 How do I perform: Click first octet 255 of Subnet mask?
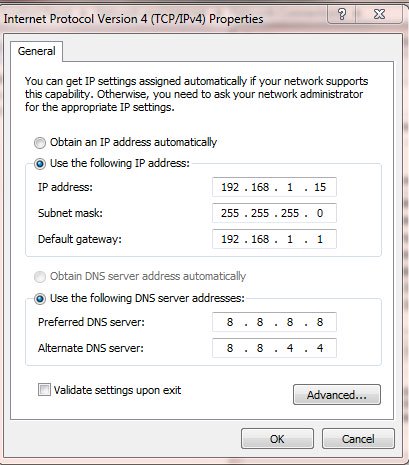point(230,213)
